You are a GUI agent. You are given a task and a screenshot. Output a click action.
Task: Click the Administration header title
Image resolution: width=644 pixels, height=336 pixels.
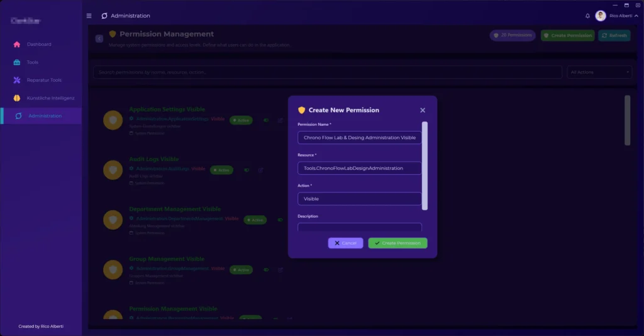130,16
